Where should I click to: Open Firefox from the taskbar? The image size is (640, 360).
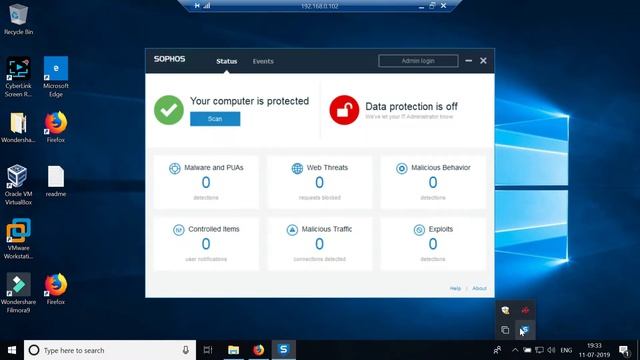(x=258, y=350)
